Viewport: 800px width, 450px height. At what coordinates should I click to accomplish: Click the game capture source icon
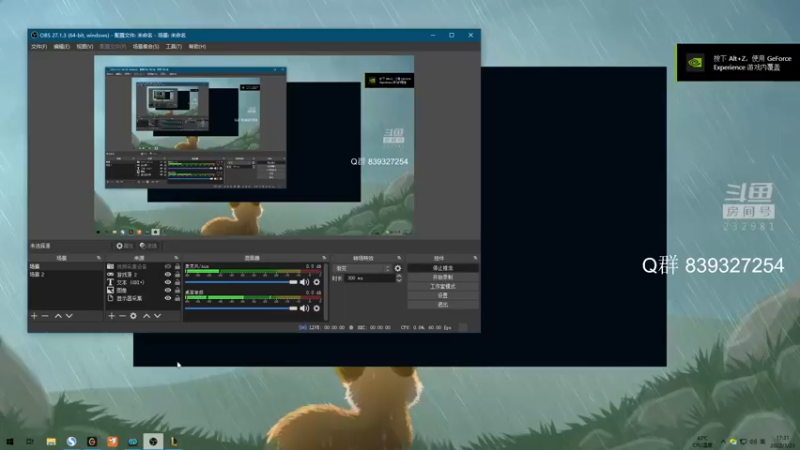[110, 274]
